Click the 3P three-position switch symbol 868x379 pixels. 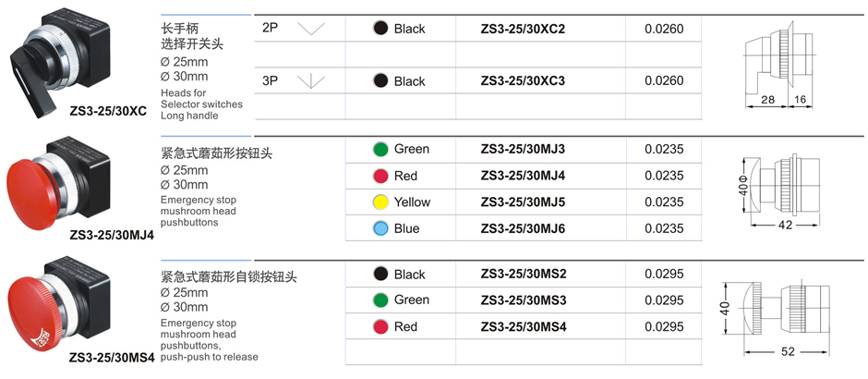coord(312,81)
